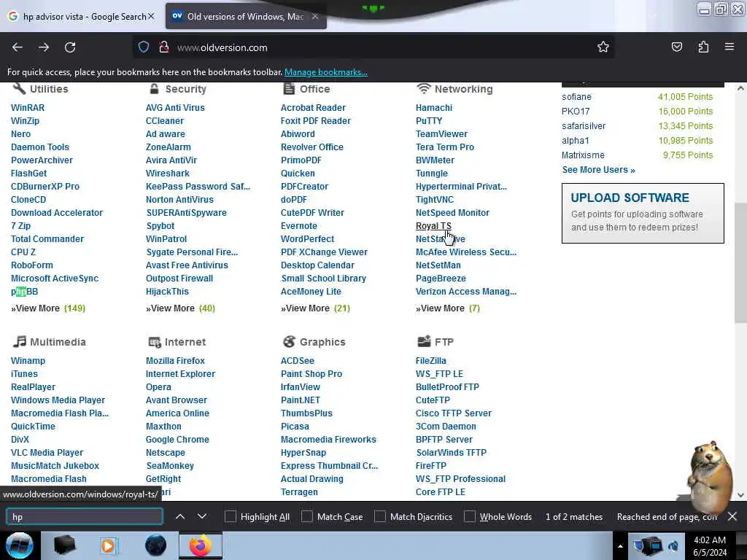Open user sofiane in top users
The height and width of the screenshot is (560, 747).
click(x=576, y=97)
